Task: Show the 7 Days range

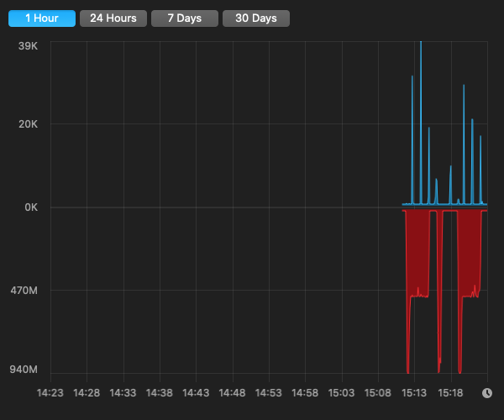Action: click(185, 18)
